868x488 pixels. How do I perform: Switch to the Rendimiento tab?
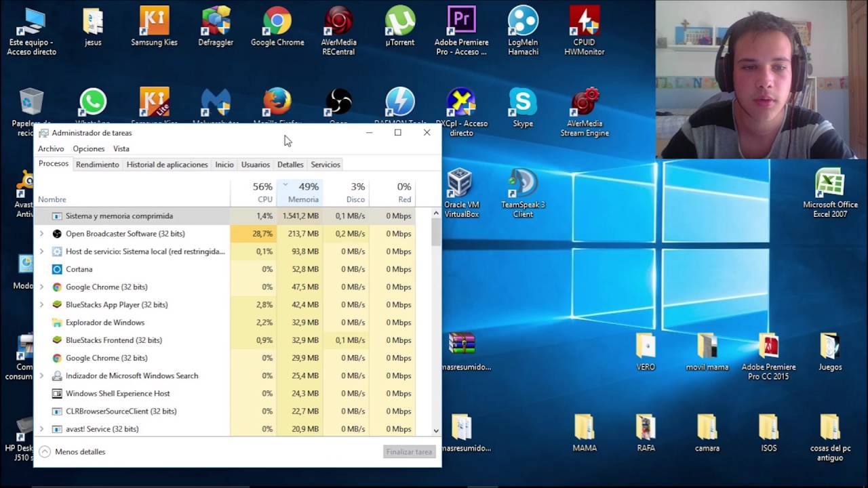point(98,165)
